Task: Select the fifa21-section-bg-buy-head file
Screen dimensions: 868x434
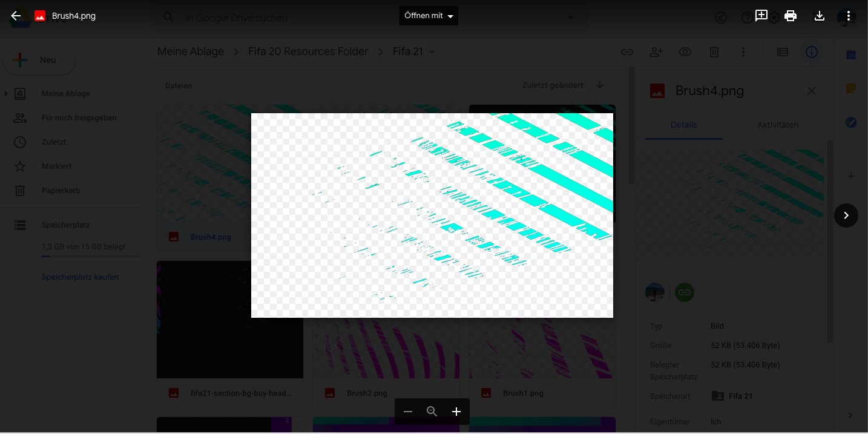Action: click(x=230, y=334)
